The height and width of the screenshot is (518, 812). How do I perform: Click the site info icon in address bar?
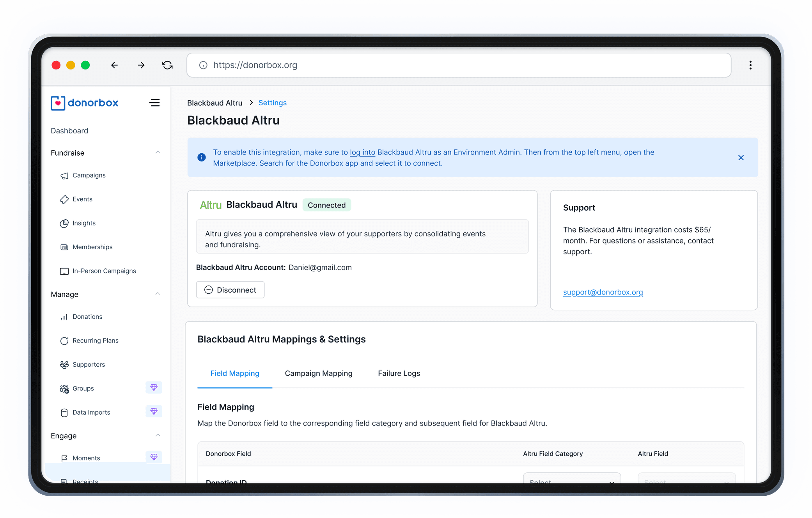pyautogui.click(x=203, y=65)
